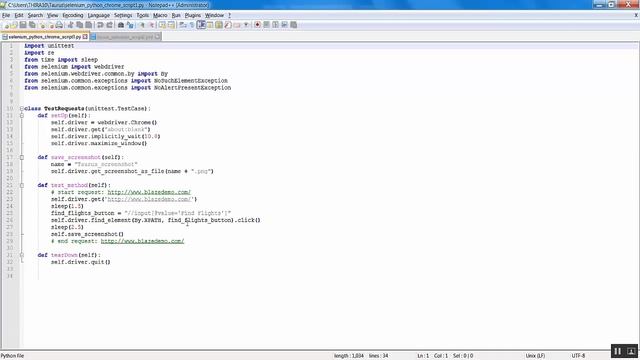Viewport: 640px width, 360px height.
Task: Open the Macro menu
Action: pyautogui.click(x=160, y=15)
